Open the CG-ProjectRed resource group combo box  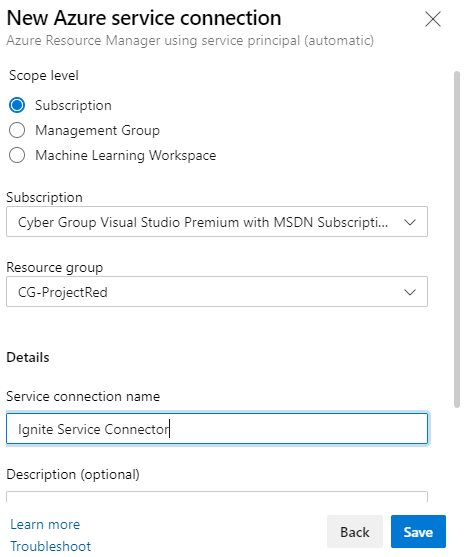[217, 292]
